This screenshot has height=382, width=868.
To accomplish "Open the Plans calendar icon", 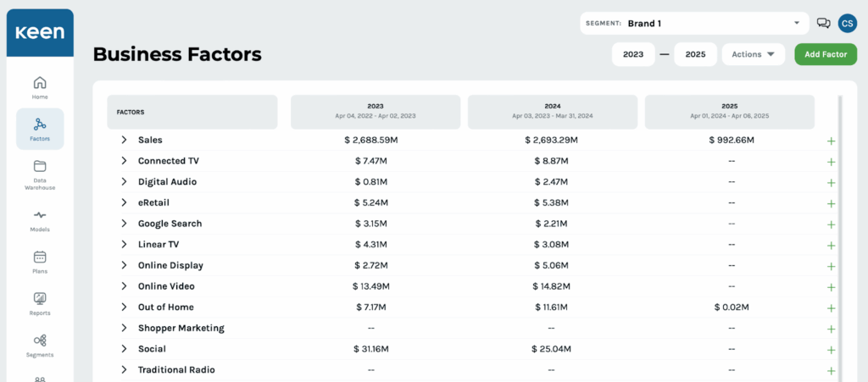I will click(x=40, y=257).
